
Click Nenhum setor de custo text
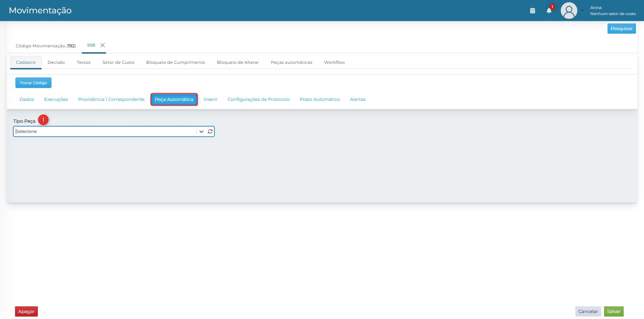(613, 14)
